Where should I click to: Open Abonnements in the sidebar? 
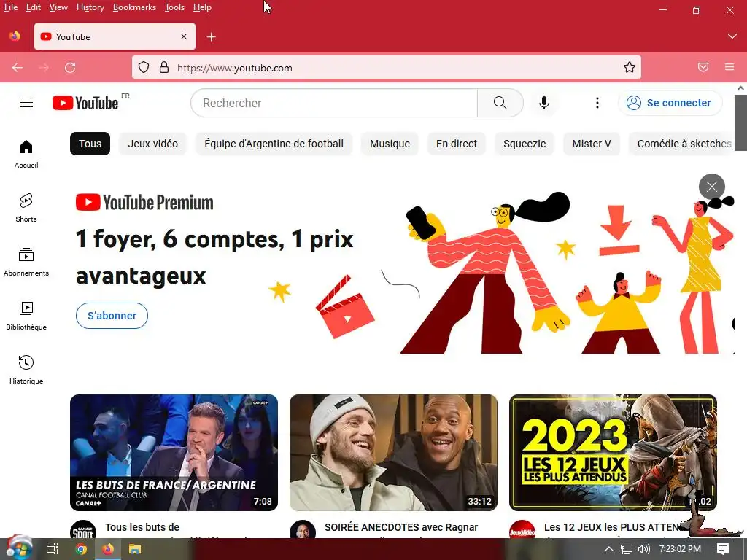pos(26,262)
